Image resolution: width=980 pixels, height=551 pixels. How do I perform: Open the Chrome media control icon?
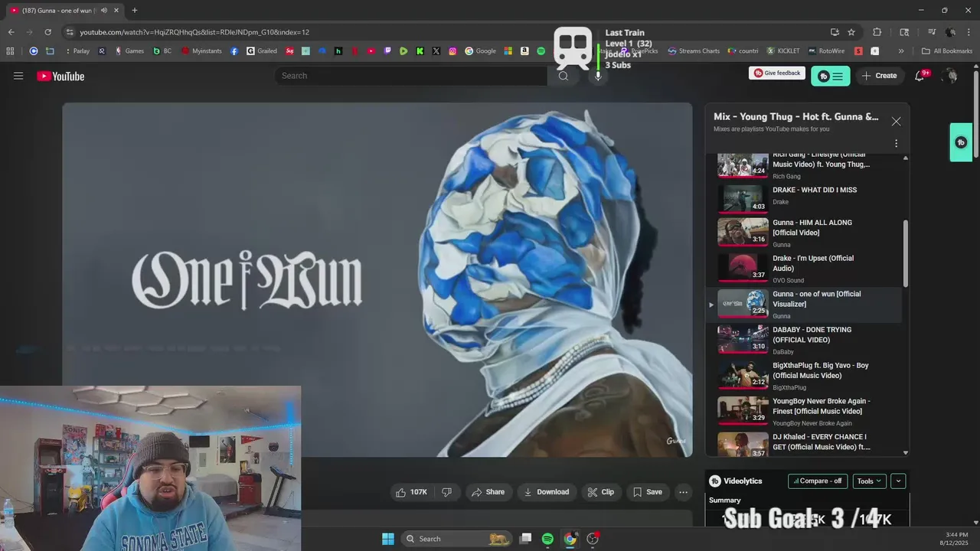coord(932,32)
